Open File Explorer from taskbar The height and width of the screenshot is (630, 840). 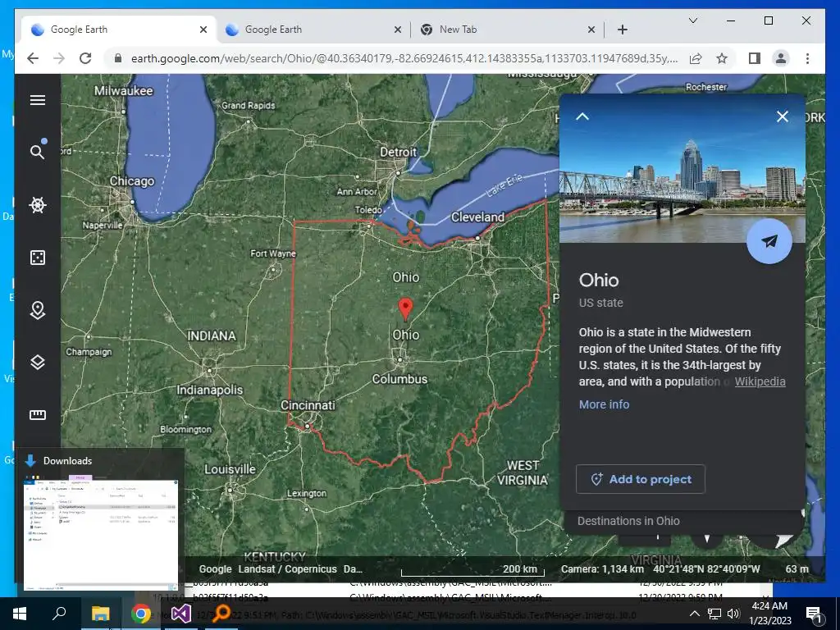100,614
